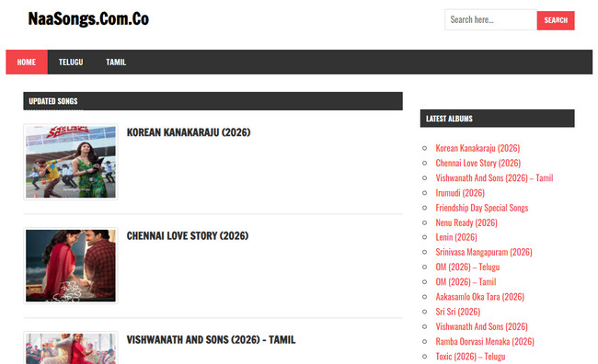Image resolution: width=598 pixels, height=364 pixels.
Task: Open Ramba Oorvasi Menaka (2026) link
Action: (485, 342)
